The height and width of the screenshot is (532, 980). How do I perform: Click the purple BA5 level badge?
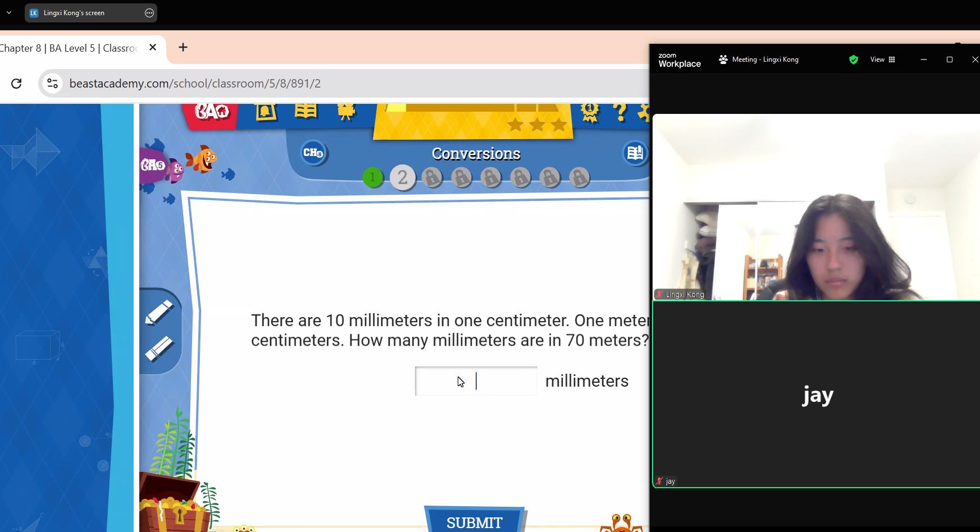click(154, 166)
